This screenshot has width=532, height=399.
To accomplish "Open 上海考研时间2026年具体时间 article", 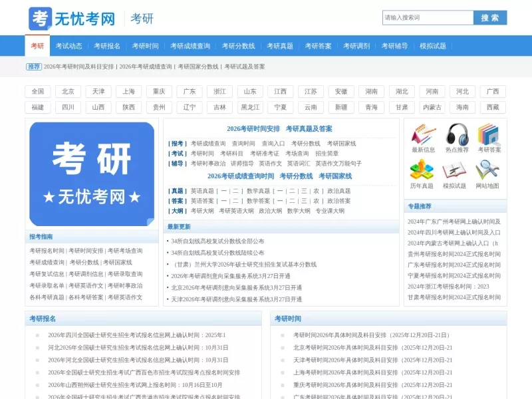I will [x=373, y=373].
